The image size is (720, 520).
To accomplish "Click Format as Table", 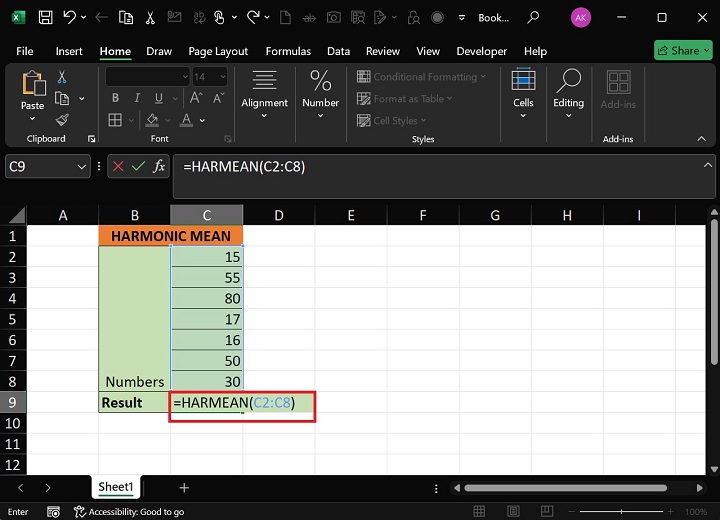I will tap(405, 99).
